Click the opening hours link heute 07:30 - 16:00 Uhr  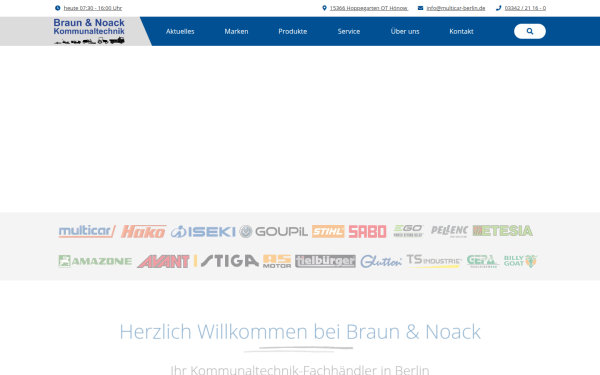[x=93, y=8]
